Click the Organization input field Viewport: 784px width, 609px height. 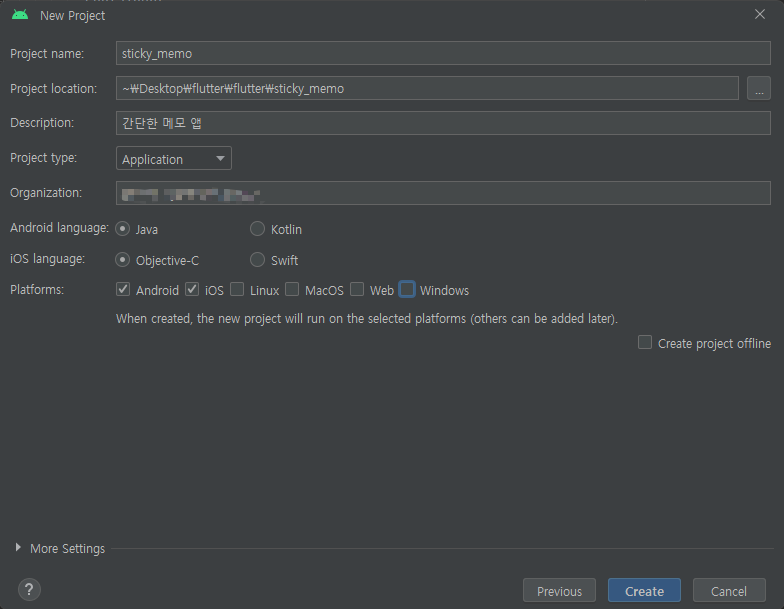pyautogui.click(x=443, y=193)
